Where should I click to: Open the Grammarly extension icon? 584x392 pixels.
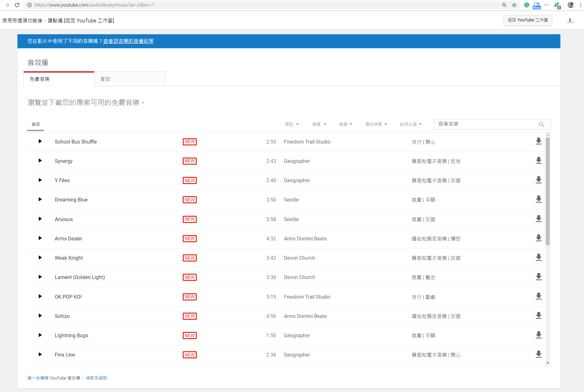pyautogui.click(x=527, y=5)
